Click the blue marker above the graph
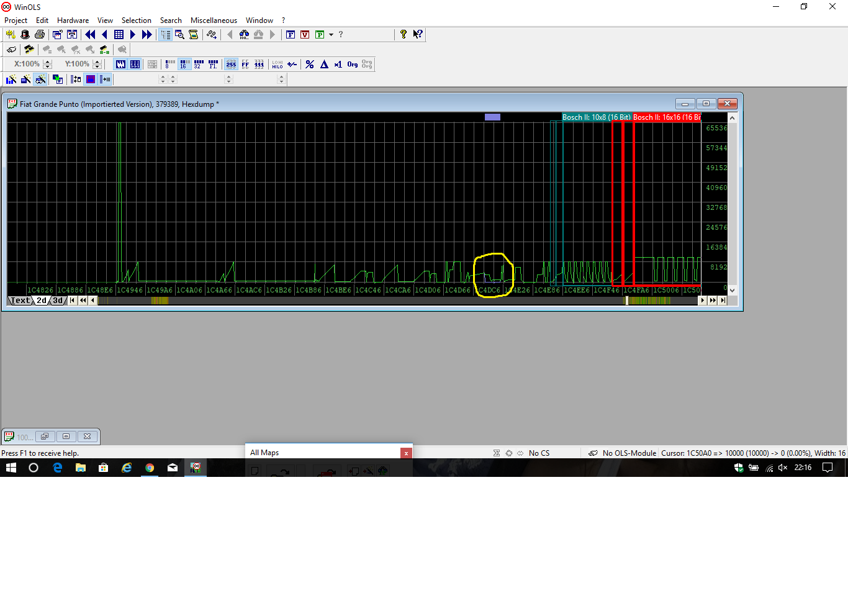848x616 pixels. point(492,117)
